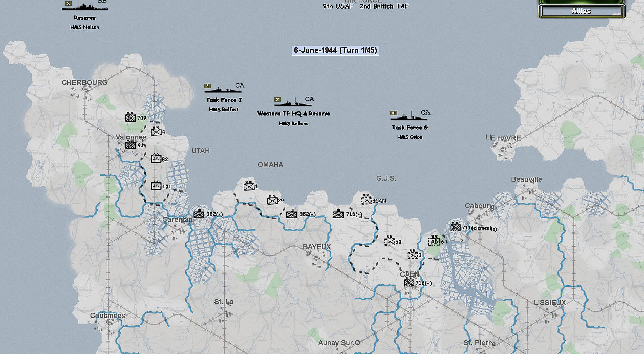Select the 1 infantry division at Omaha
The height and width of the screenshot is (354, 644).
(x=248, y=186)
